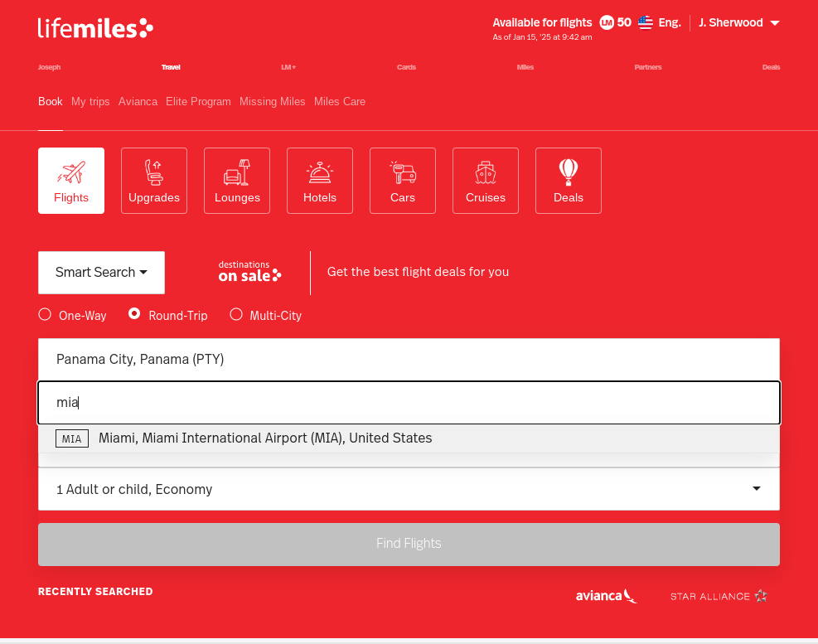Switch language via Eng. selector
Viewport: 818px width, 644px height.
670,22
